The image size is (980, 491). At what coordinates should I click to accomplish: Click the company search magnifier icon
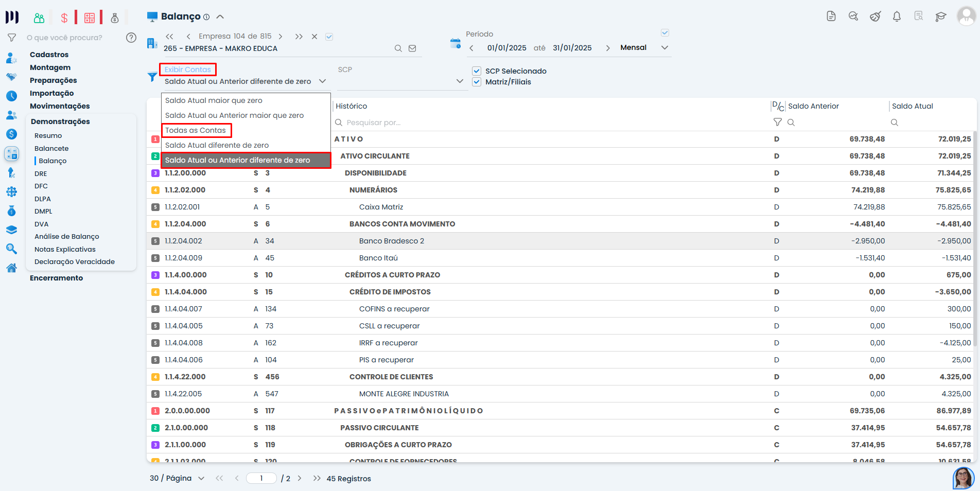click(x=398, y=48)
